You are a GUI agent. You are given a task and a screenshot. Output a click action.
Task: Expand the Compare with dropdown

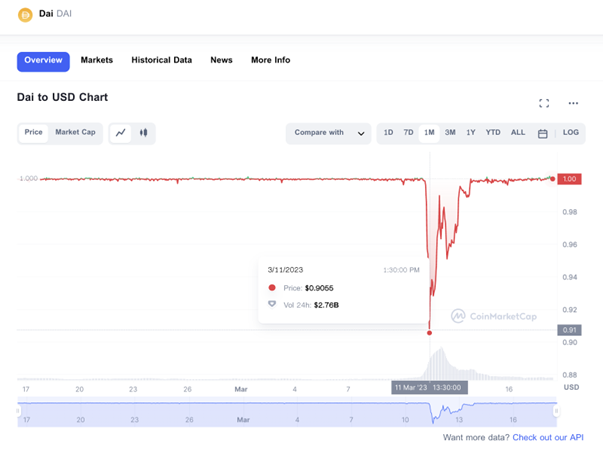[x=328, y=133]
